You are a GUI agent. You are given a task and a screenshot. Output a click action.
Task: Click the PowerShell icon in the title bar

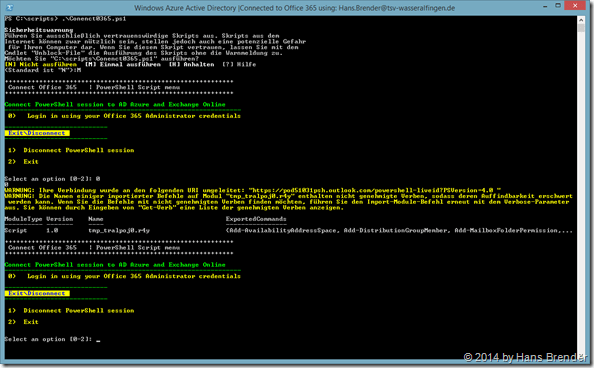pos(10,7)
